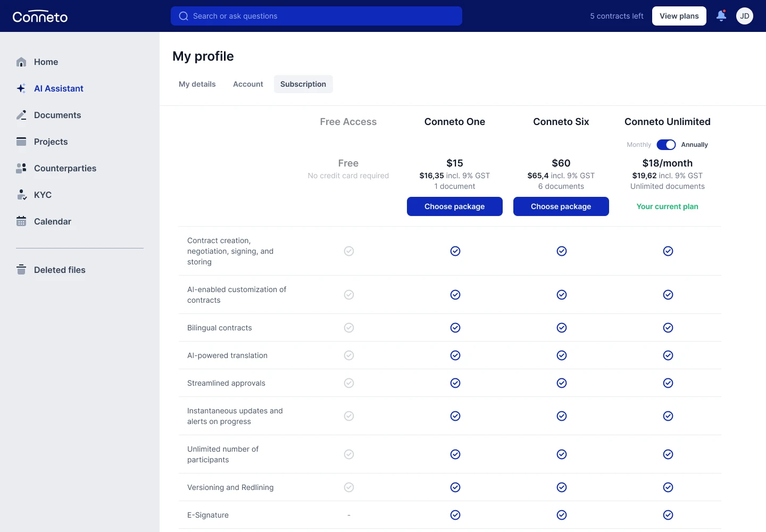Click the '$16,35 incl. 9% GST' text
This screenshot has width=766, height=532.
click(455, 176)
